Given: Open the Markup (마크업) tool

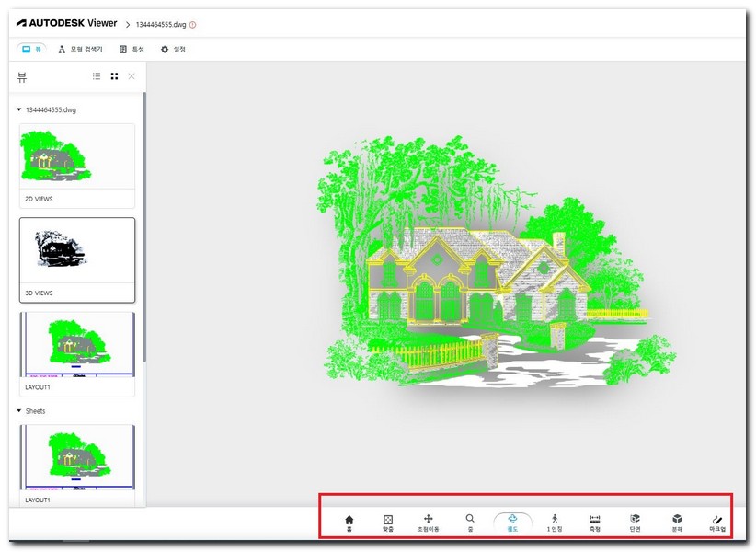Looking at the screenshot, I should coord(717,523).
